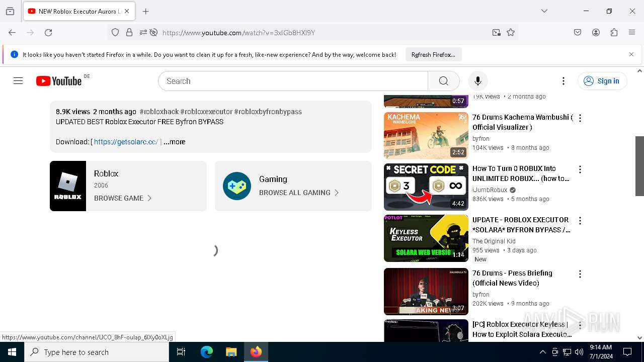Open the Save to Pocket icon
The width and height of the screenshot is (644, 362).
[x=578, y=32]
